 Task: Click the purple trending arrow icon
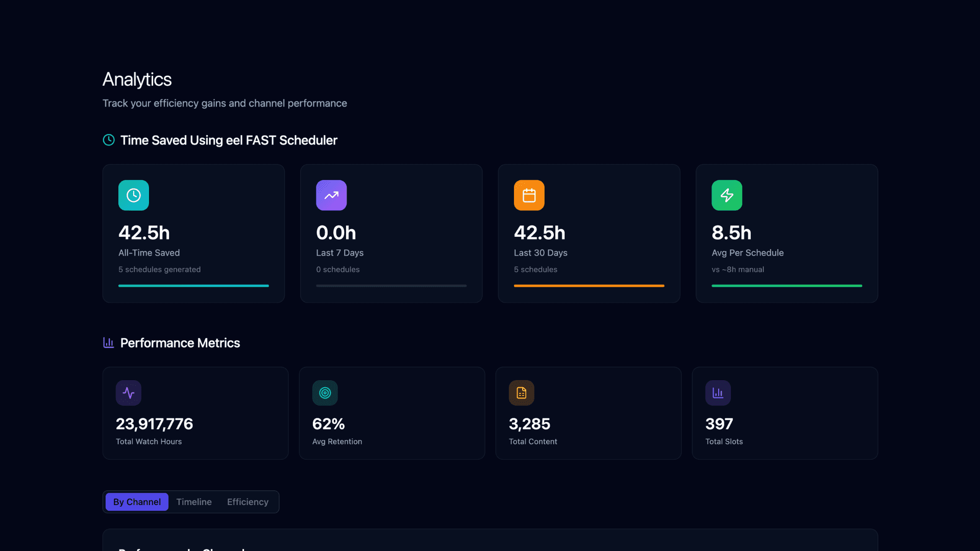(331, 195)
